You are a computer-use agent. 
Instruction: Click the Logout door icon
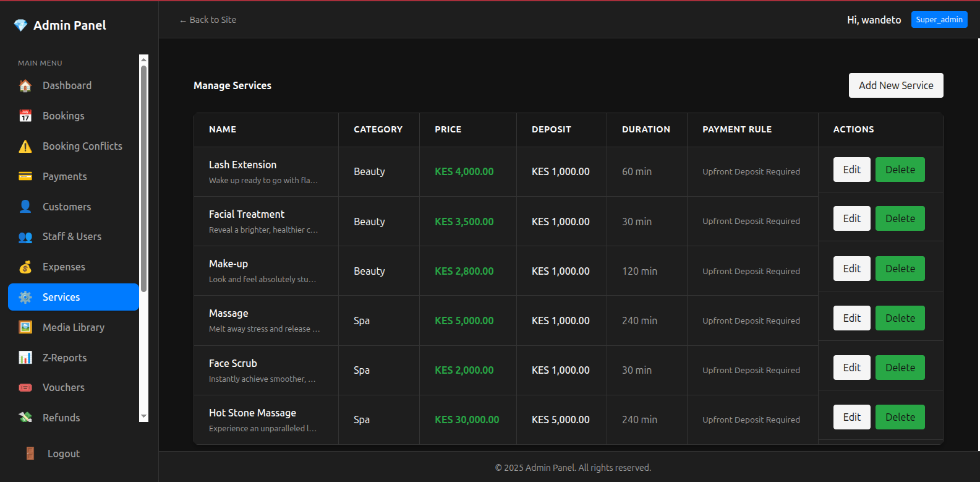[30, 454]
